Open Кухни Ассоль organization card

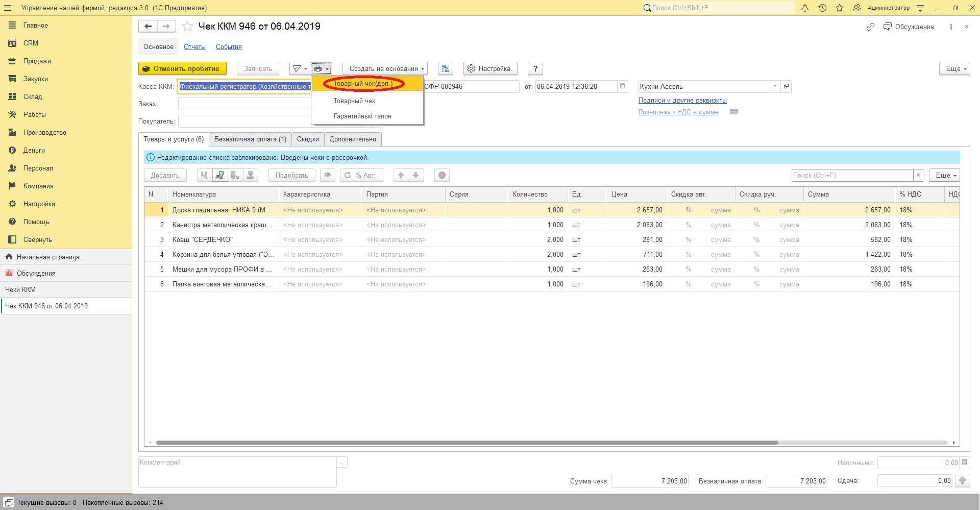coord(787,86)
